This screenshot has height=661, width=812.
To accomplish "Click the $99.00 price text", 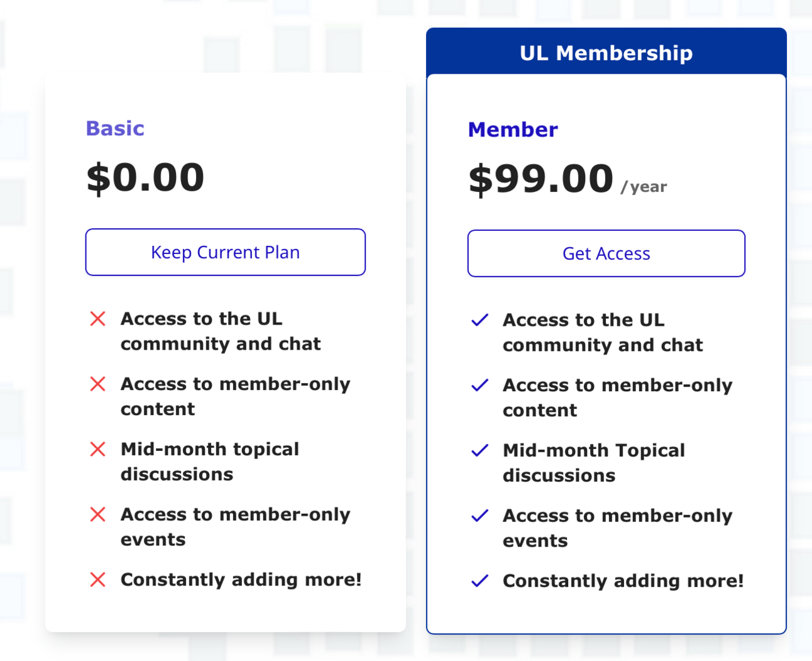I will 540,179.
